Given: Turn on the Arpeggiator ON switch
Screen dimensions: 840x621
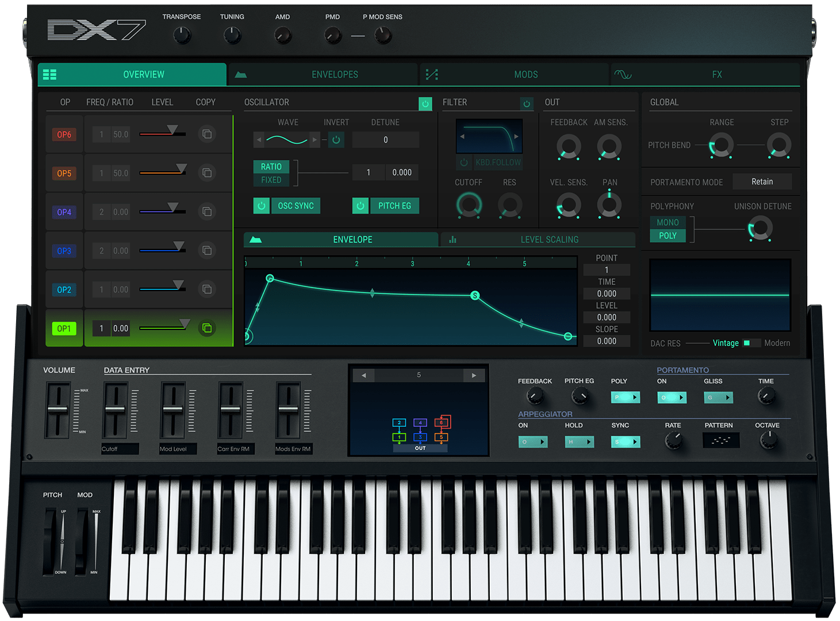Looking at the screenshot, I should (x=532, y=442).
